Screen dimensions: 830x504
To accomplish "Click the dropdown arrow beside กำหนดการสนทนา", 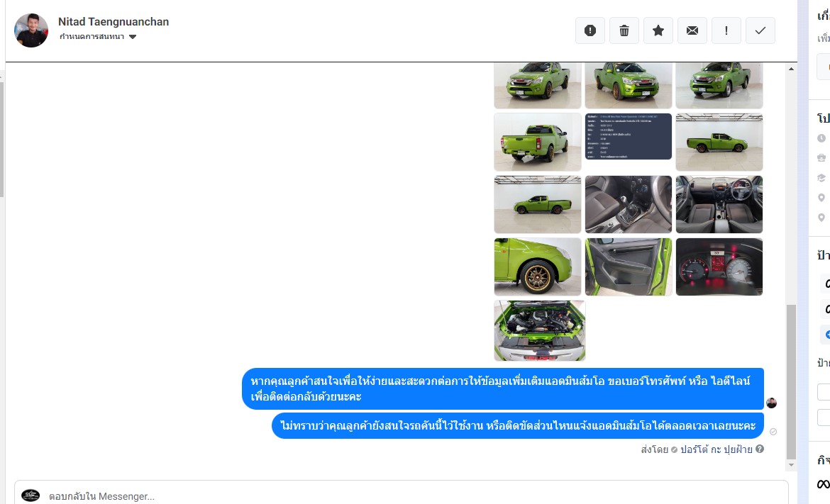I will coord(133,37).
